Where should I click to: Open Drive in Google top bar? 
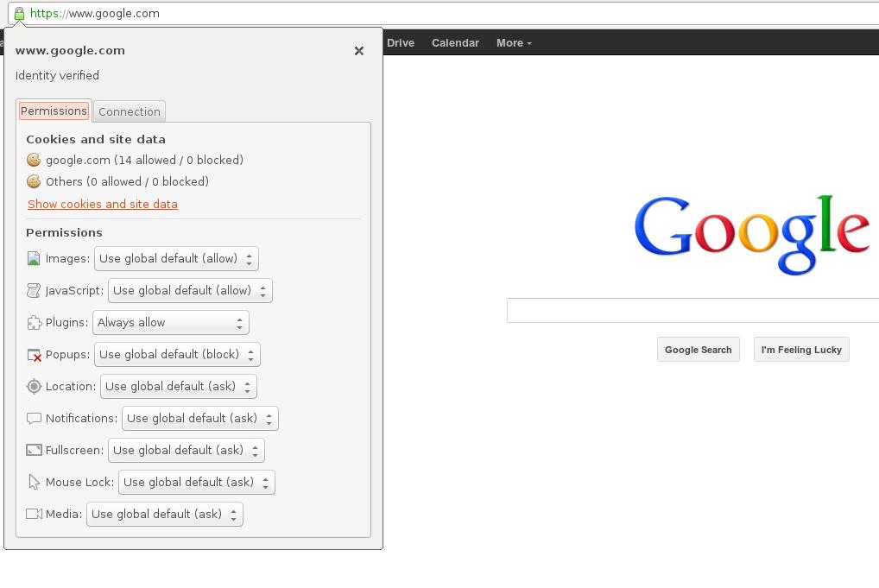pos(401,42)
